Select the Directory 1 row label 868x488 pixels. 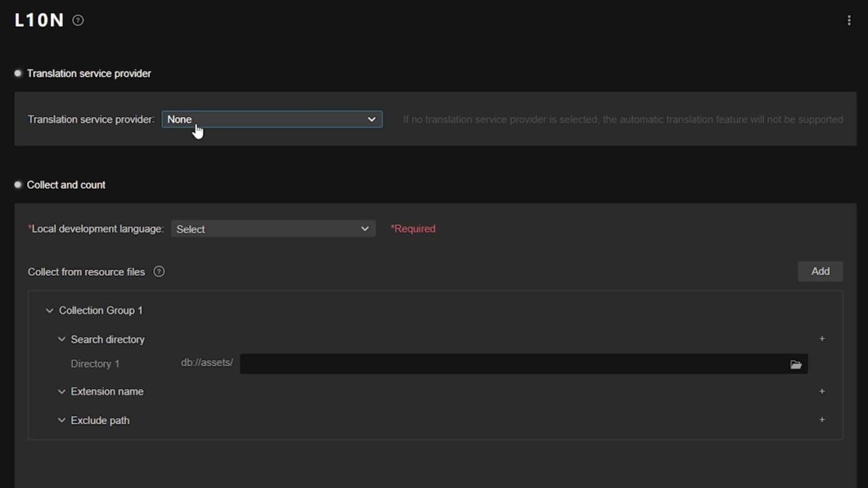click(95, 364)
